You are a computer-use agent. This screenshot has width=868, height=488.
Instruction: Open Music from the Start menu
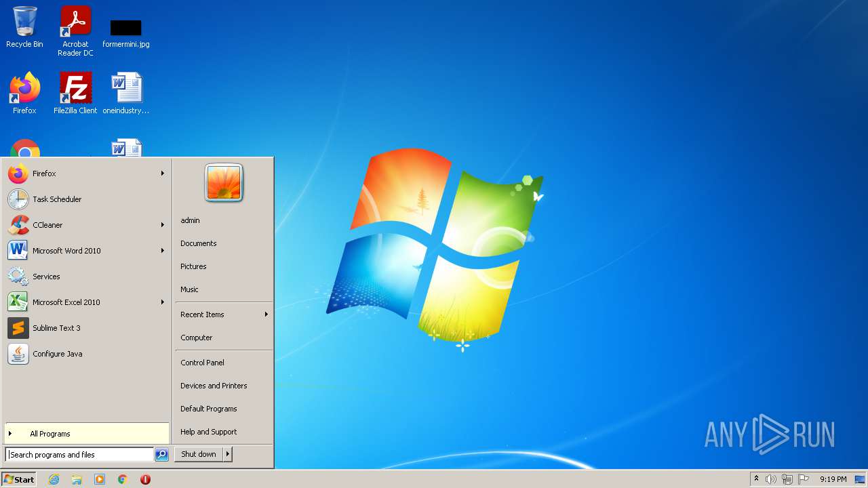point(224,289)
